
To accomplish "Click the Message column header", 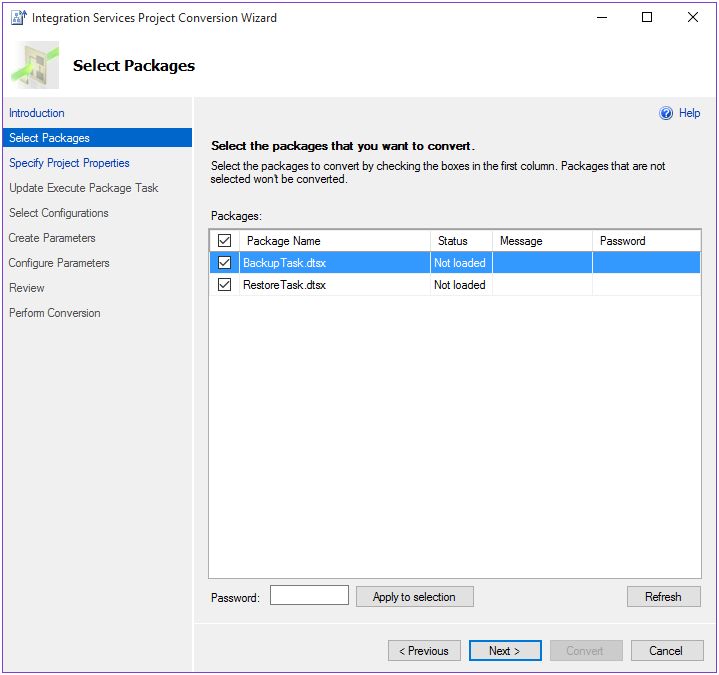I will [542, 240].
